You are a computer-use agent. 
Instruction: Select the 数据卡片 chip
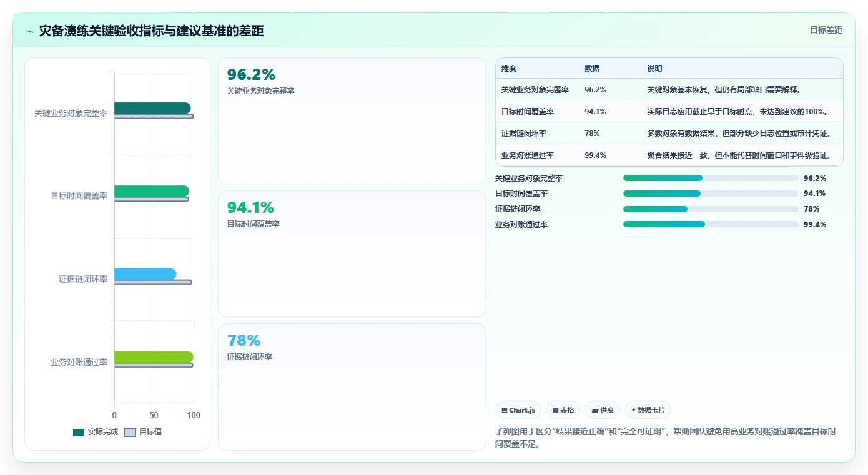(648, 410)
